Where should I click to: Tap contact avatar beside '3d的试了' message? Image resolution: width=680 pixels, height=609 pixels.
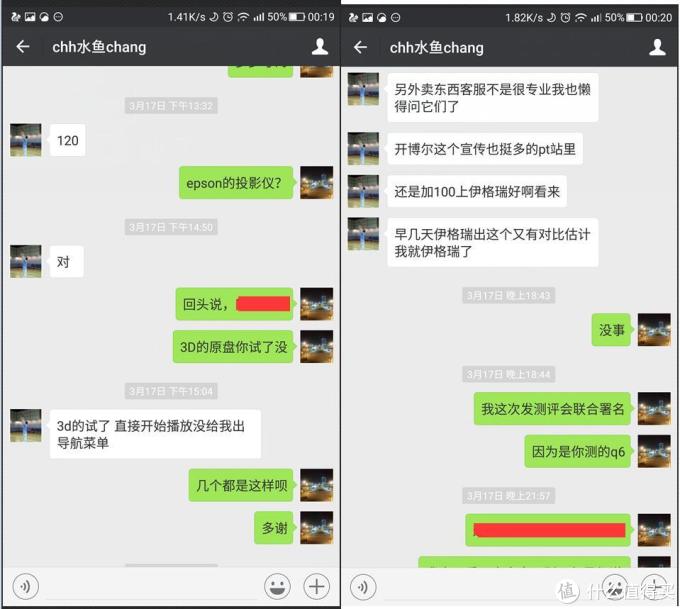[26, 426]
